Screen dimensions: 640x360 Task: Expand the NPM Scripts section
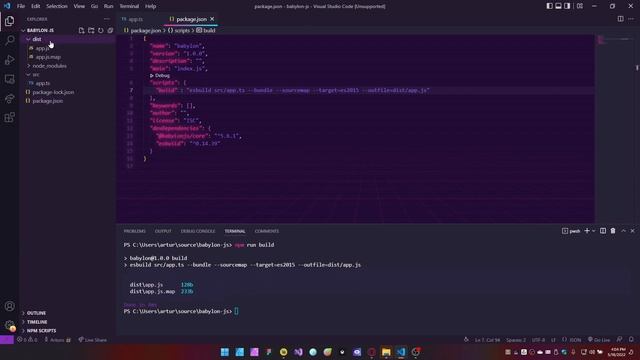click(41, 331)
